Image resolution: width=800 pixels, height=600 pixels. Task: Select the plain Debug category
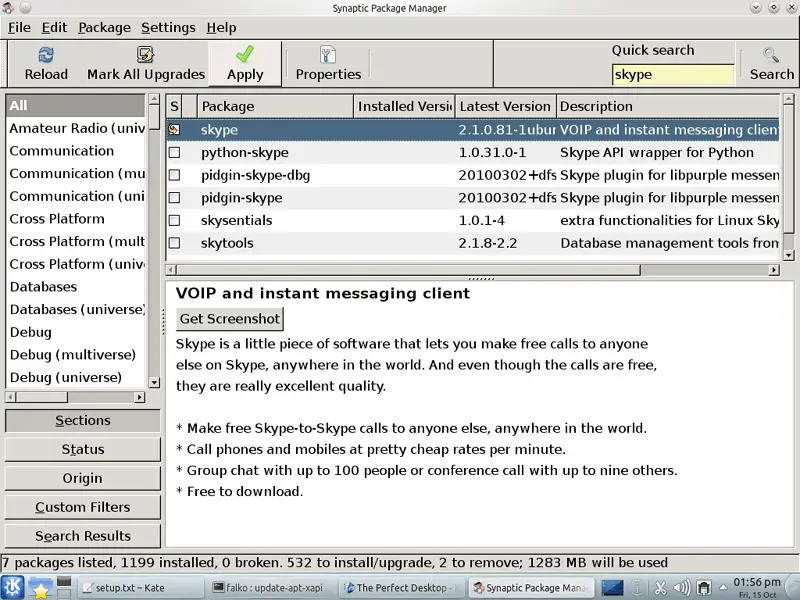point(76,332)
